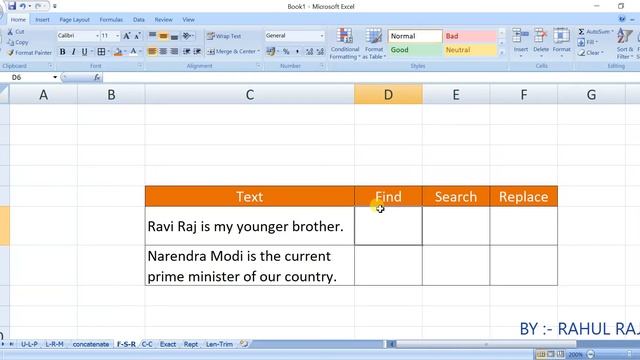Image resolution: width=640 pixels, height=360 pixels.
Task: Toggle bold formatting
Action: tap(62, 52)
